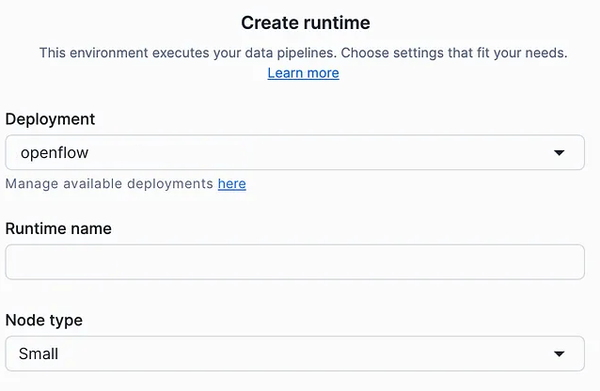The image size is (600, 391).
Task: Click the Create runtime heading
Action: click(x=305, y=23)
